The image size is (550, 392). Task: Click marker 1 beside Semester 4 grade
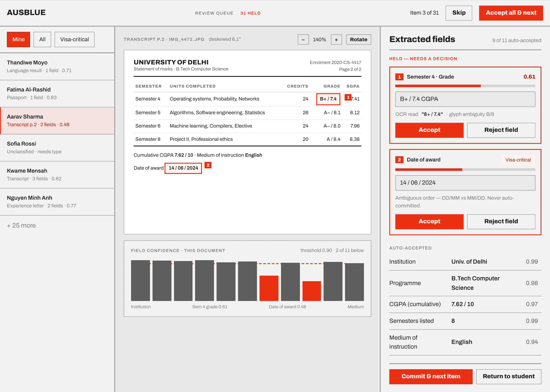pyautogui.click(x=348, y=97)
